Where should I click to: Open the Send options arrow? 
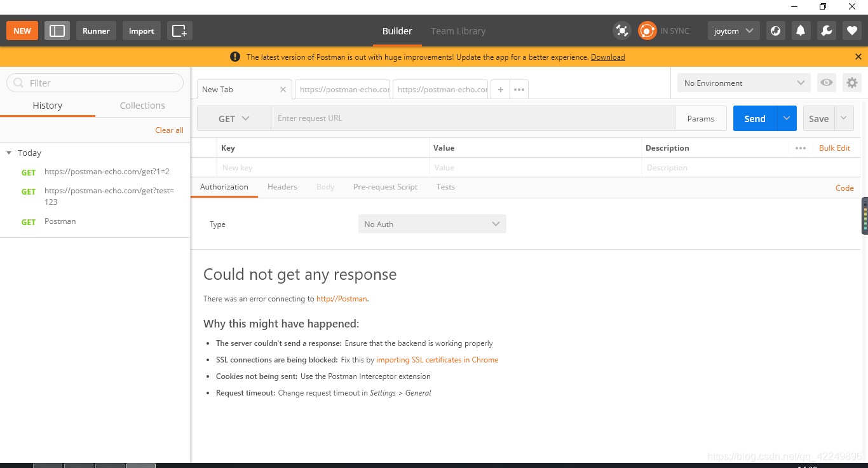click(x=787, y=118)
